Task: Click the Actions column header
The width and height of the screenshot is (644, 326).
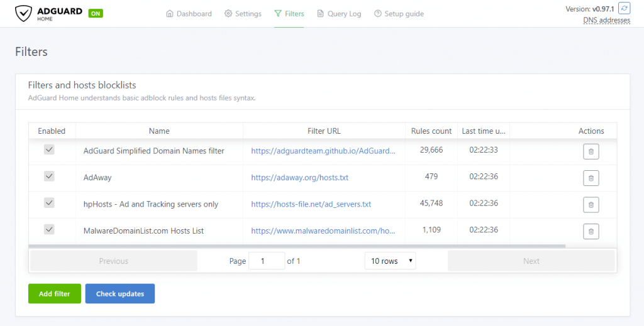Action: 591,131
